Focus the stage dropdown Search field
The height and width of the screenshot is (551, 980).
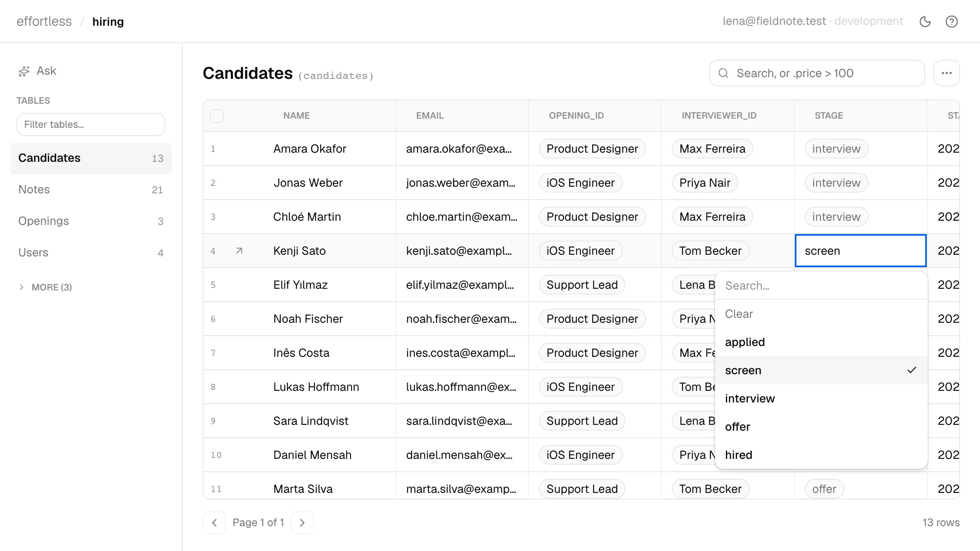coord(821,285)
